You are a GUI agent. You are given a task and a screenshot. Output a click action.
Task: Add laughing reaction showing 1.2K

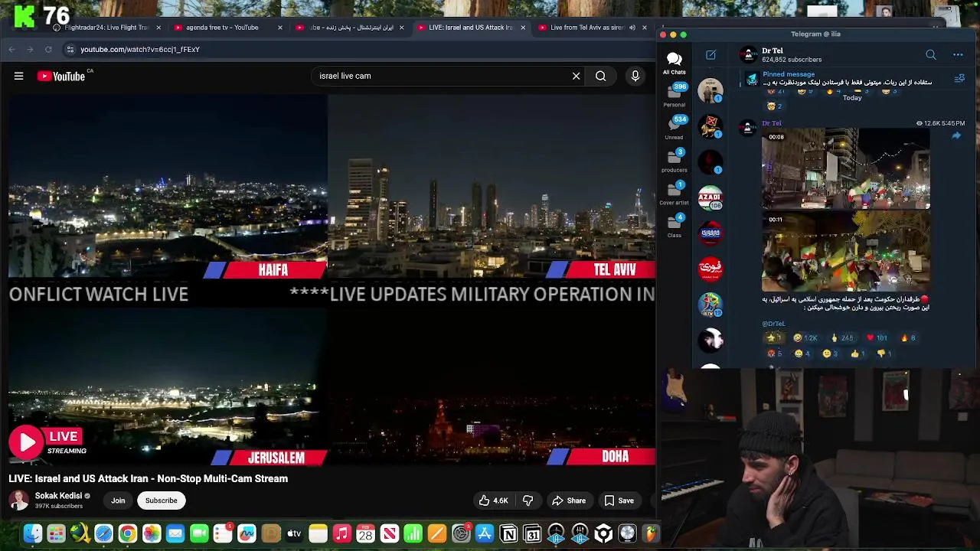click(805, 337)
